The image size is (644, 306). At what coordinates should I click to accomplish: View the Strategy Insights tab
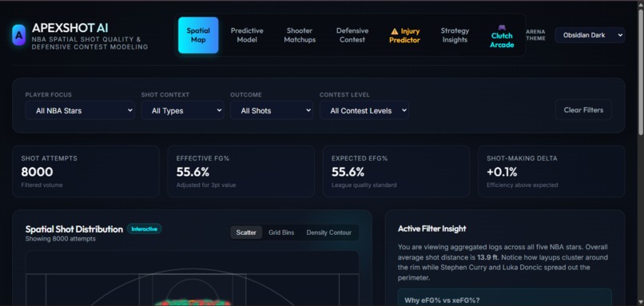point(455,35)
